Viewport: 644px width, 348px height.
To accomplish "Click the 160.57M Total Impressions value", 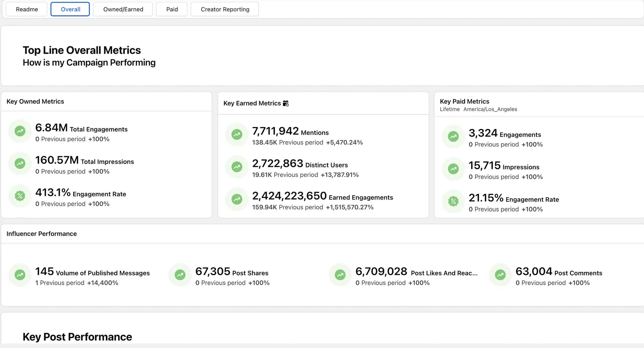I will [57, 160].
